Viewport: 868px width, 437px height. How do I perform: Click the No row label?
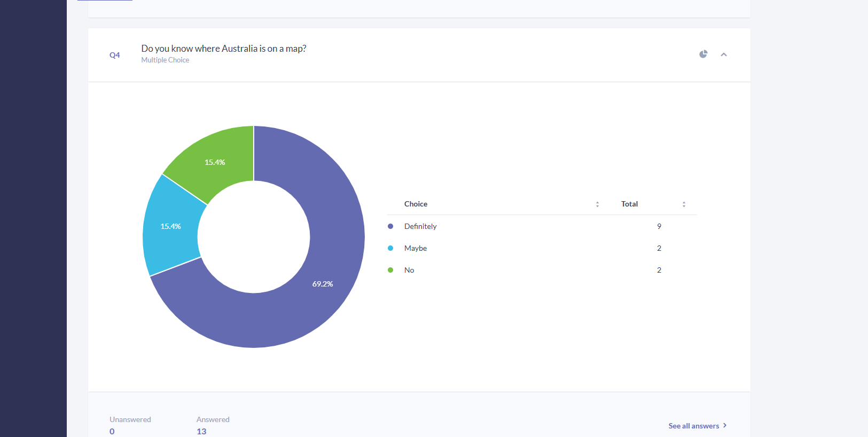click(409, 270)
